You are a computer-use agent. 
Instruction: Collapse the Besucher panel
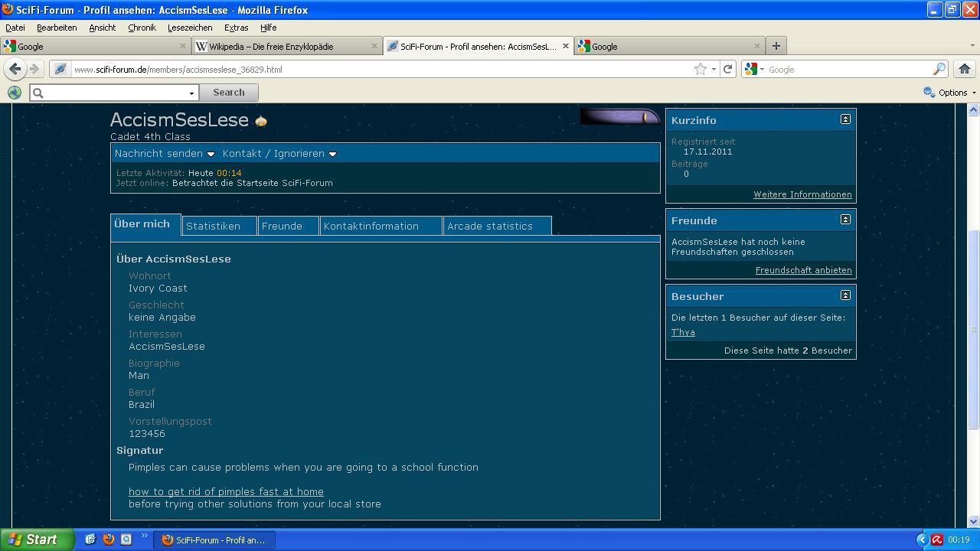click(x=845, y=295)
